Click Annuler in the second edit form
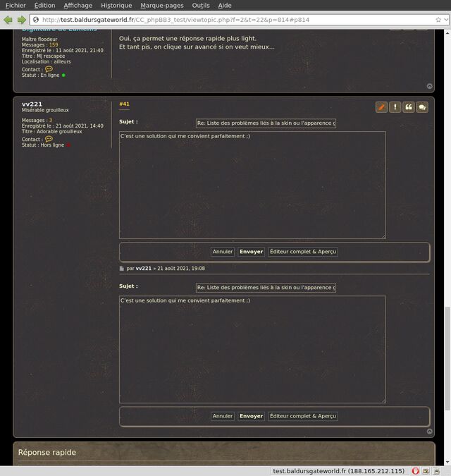Viewport: 451px width, 476px height. pos(223,416)
